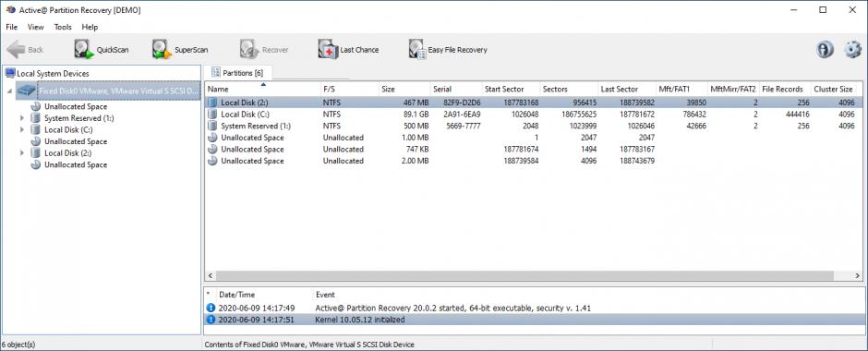The image size is (868, 351).
Task: Select Local Disk (C:) in device tree
Action: 68,129
